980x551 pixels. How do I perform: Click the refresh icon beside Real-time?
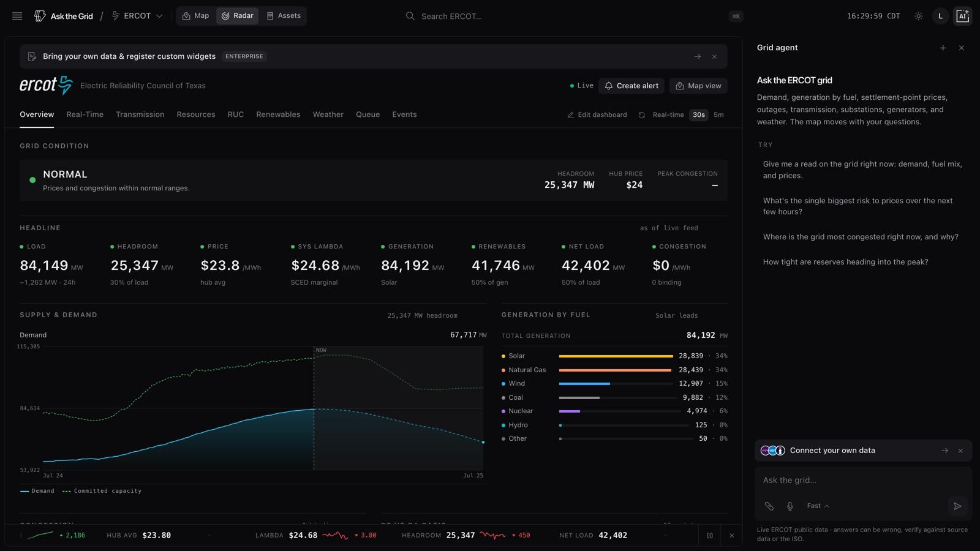pos(641,115)
